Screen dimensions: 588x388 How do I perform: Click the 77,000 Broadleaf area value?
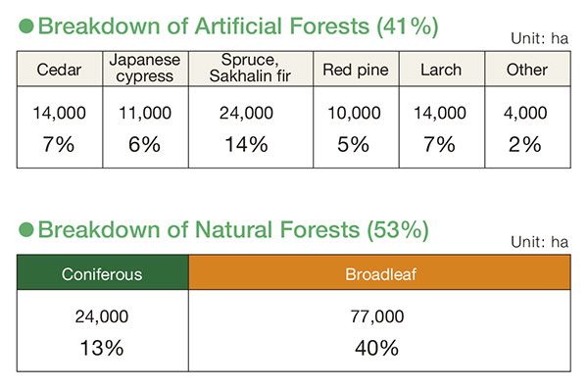tap(377, 316)
